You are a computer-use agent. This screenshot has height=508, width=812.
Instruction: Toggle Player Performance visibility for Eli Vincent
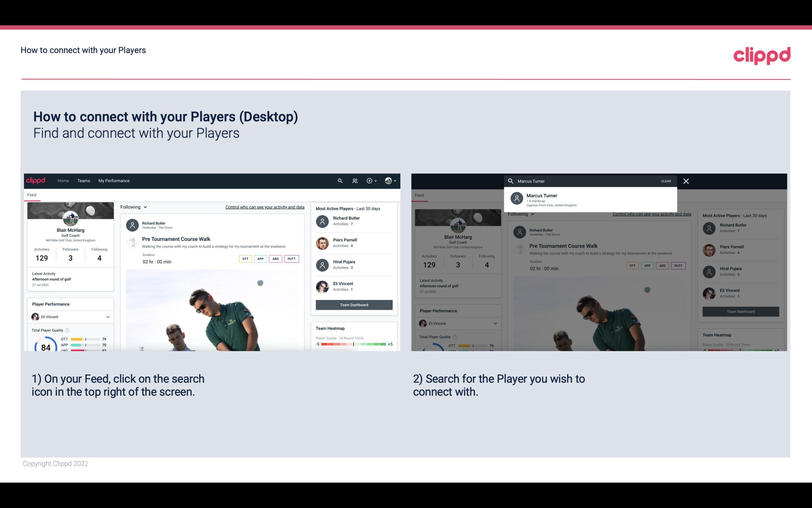pos(108,317)
